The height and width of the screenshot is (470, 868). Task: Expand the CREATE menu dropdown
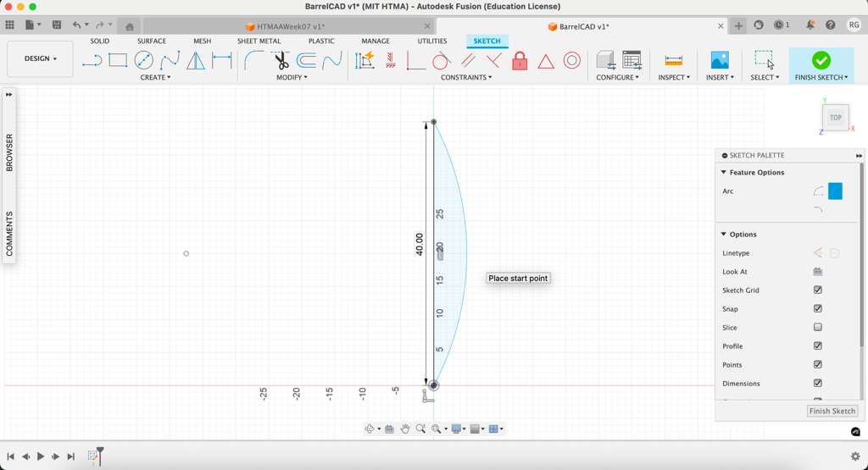tap(155, 77)
